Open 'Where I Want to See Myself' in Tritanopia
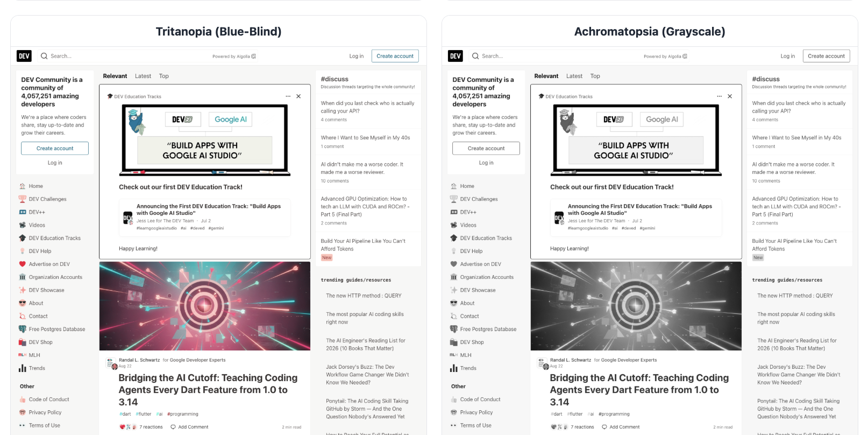Screen dimensions: 868x435 click(366, 138)
